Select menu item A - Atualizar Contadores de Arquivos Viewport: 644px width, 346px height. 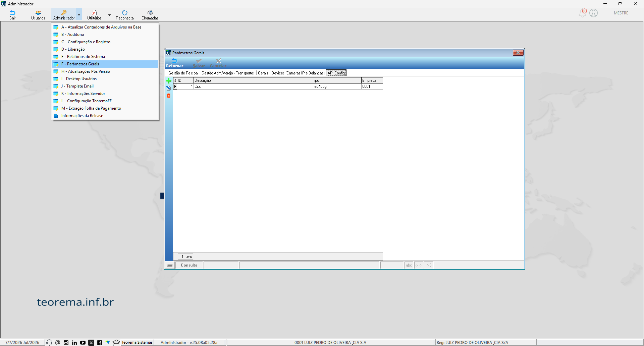pos(105,27)
